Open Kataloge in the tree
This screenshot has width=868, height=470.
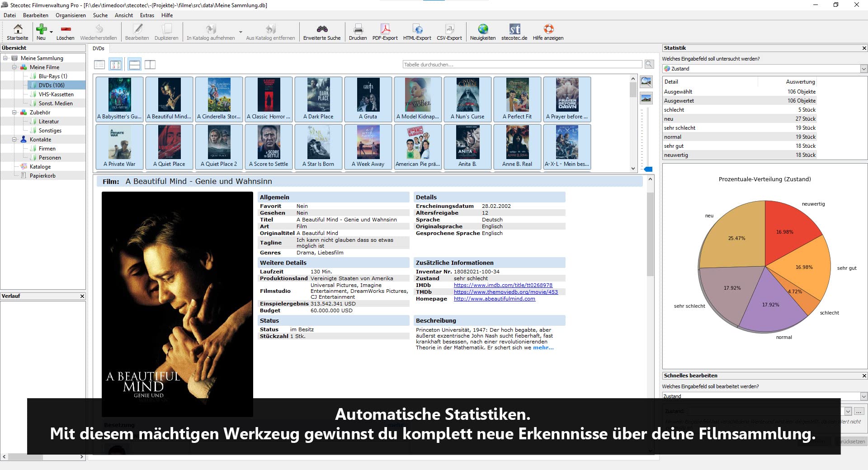[40, 166]
